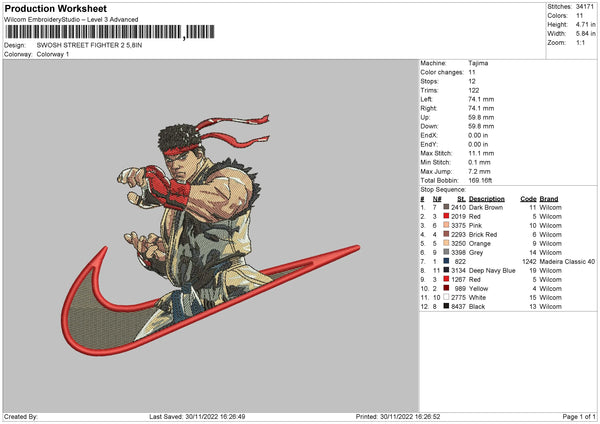Click the design name SWOSH STREET FIGHTER
Image resolution: width=600 pixels, height=424 pixels.
89,45
